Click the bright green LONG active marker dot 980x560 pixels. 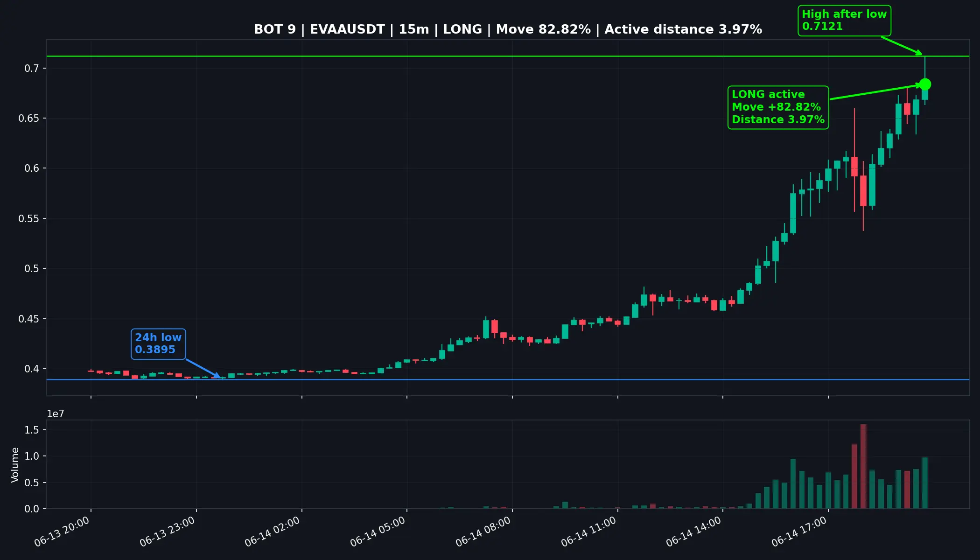(925, 84)
